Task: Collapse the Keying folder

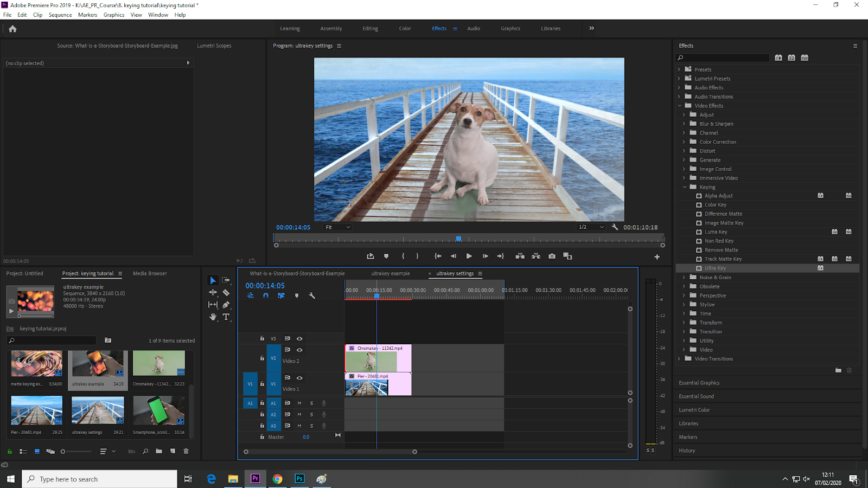Action: [x=685, y=187]
